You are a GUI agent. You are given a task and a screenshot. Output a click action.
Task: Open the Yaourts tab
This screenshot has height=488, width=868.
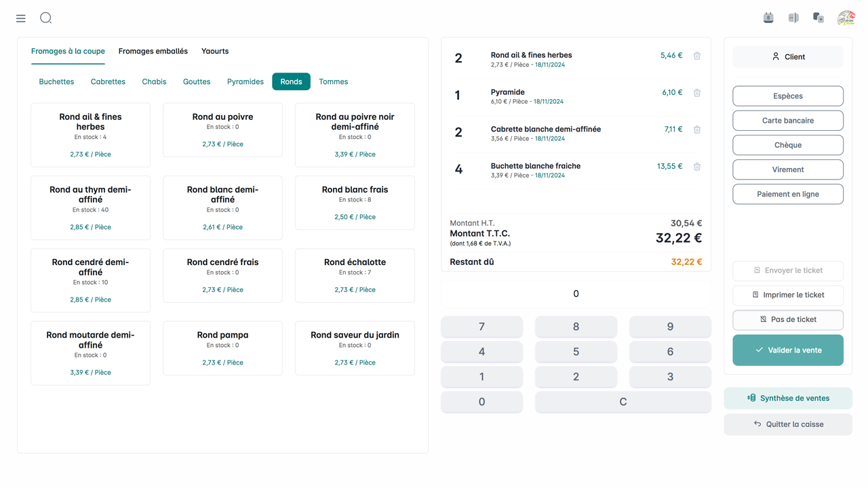coord(215,52)
